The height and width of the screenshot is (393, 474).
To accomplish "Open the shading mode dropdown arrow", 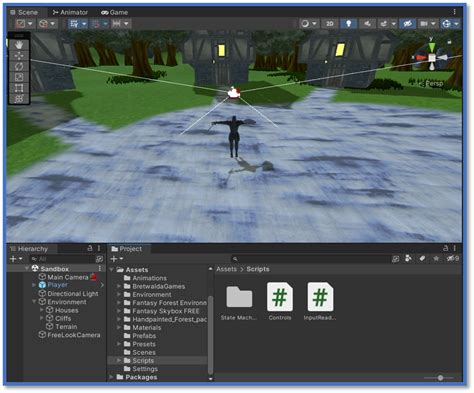I will pos(314,24).
